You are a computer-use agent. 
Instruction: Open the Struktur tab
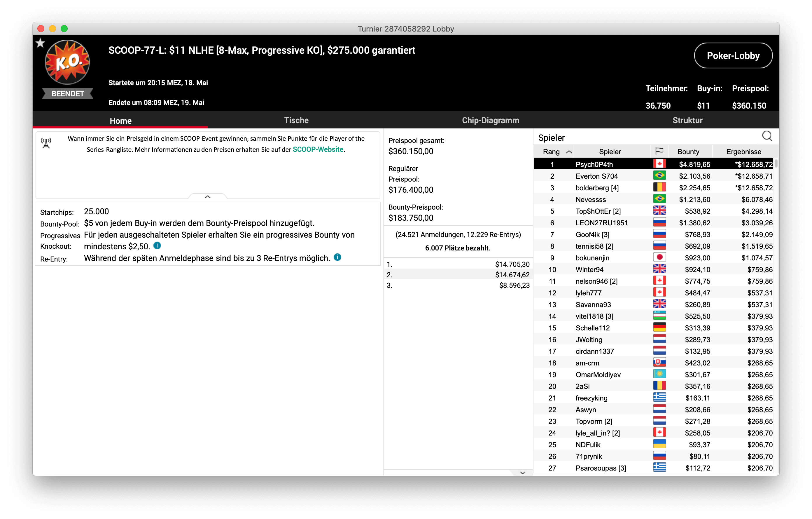coord(687,120)
